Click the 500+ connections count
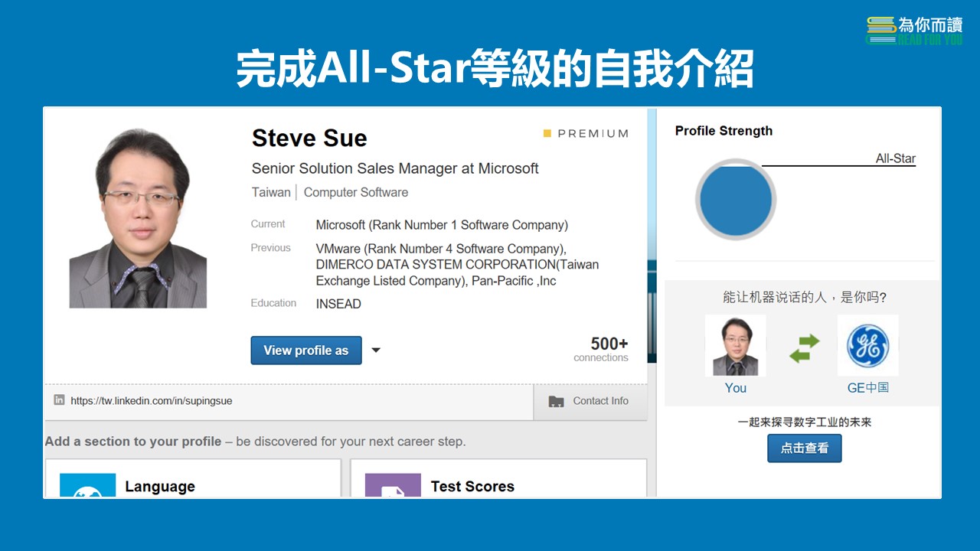The width and height of the screenshot is (980, 551). 608,349
